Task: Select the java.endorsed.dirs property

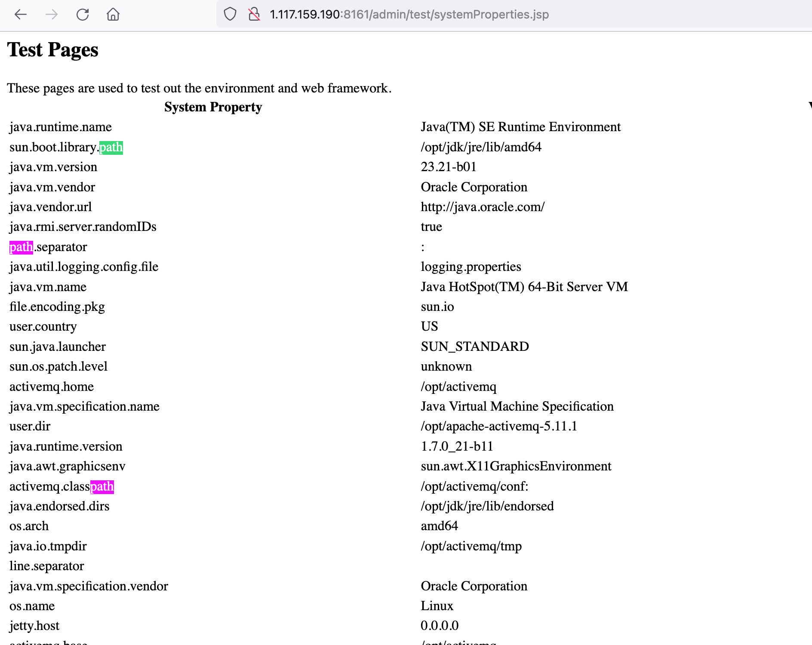Action: 59,506
